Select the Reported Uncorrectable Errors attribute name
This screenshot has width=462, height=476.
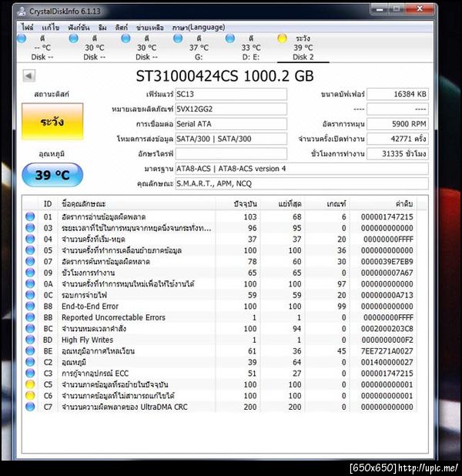(x=113, y=317)
